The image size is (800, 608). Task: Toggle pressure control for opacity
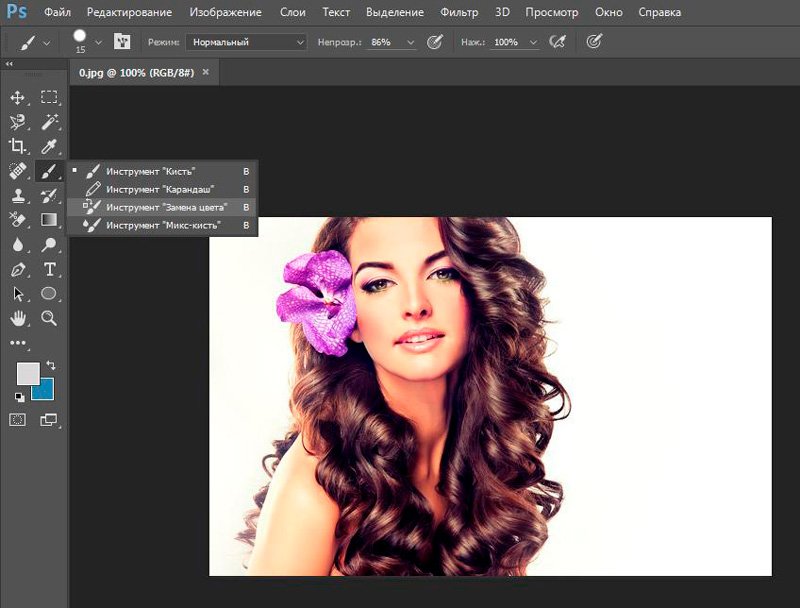pyautogui.click(x=435, y=42)
